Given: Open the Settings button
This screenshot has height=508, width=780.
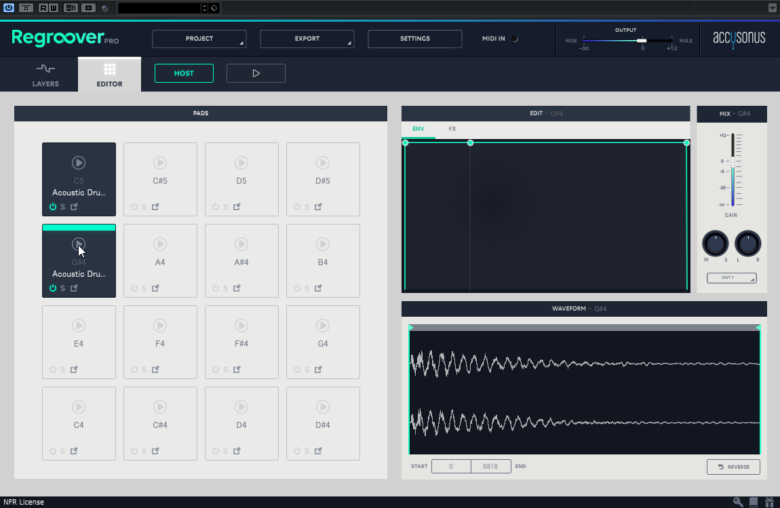Looking at the screenshot, I should coord(415,39).
